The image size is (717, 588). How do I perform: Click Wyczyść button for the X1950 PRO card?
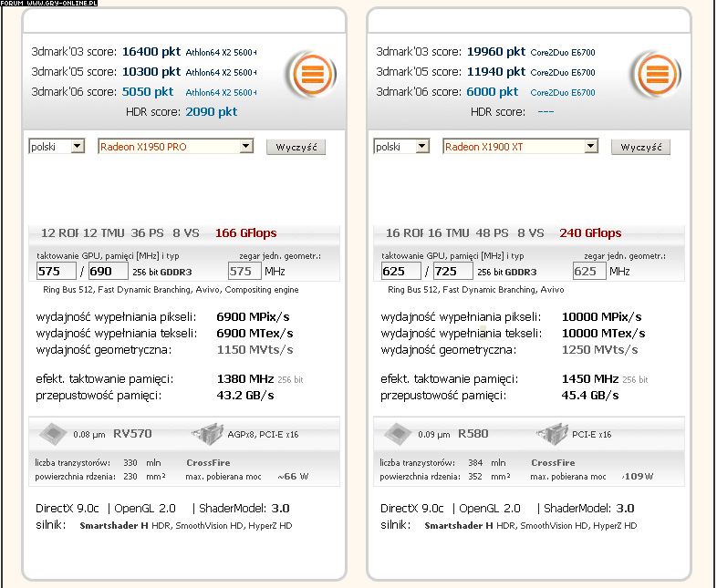point(296,147)
